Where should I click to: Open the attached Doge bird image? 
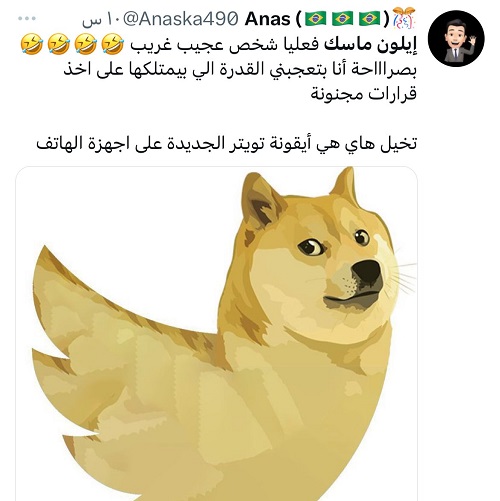pyautogui.click(x=217, y=333)
